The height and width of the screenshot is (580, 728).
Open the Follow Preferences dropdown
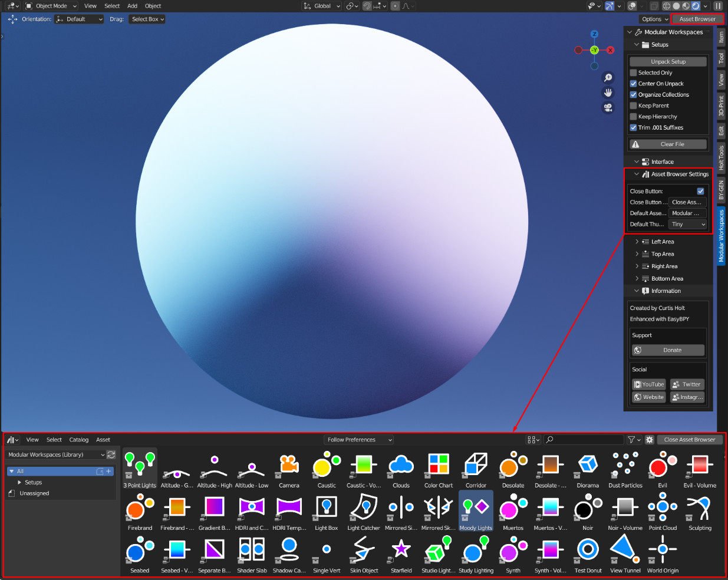click(358, 440)
